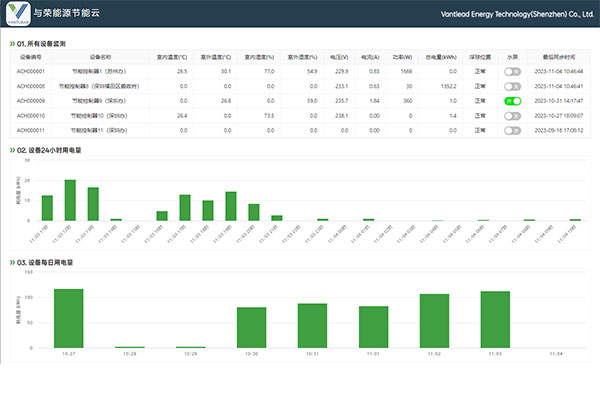Image resolution: width=600 pixels, height=400 pixels.
Task: Select device ID ACH000010 in the table
Action: tap(31, 116)
